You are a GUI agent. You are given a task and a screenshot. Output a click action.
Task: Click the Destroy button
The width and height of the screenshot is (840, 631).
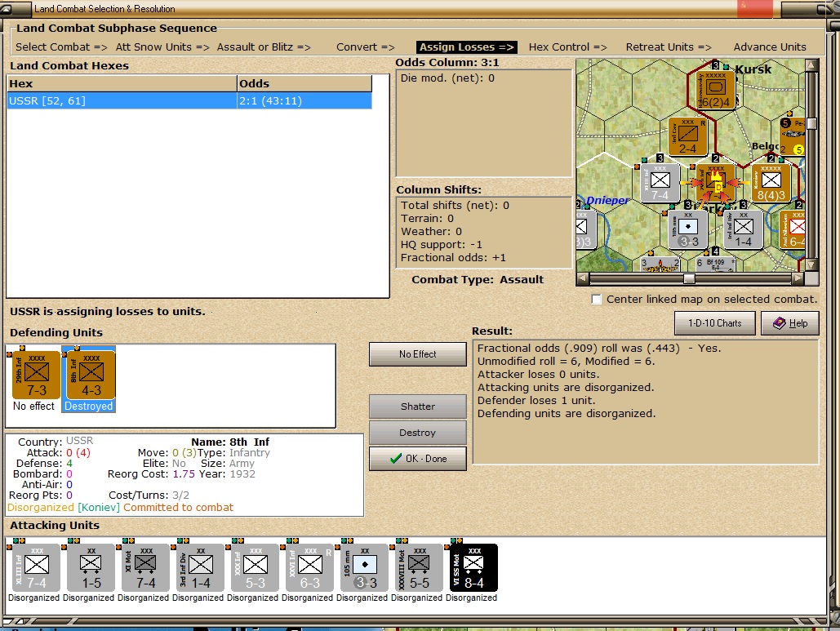[x=418, y=433]
